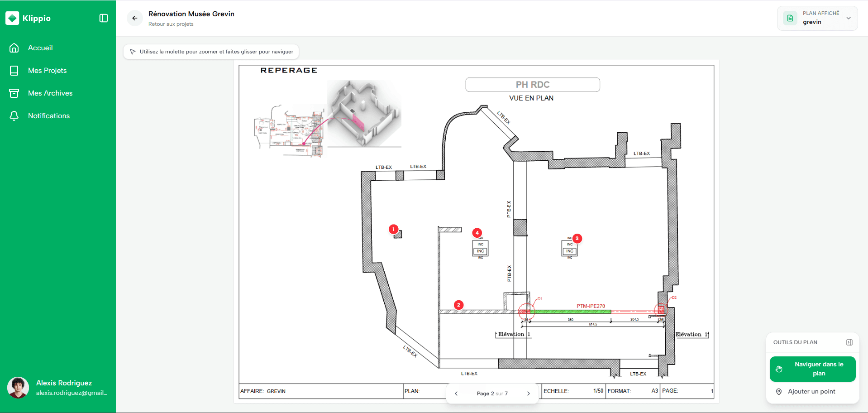Click the green document icon

pyautogui.click(x=790, y=18)
